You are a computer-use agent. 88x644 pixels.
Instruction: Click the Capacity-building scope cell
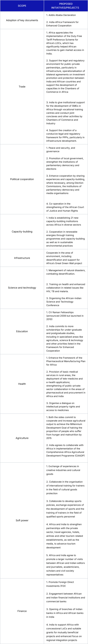pyautogui.click(x=22, y=231)
